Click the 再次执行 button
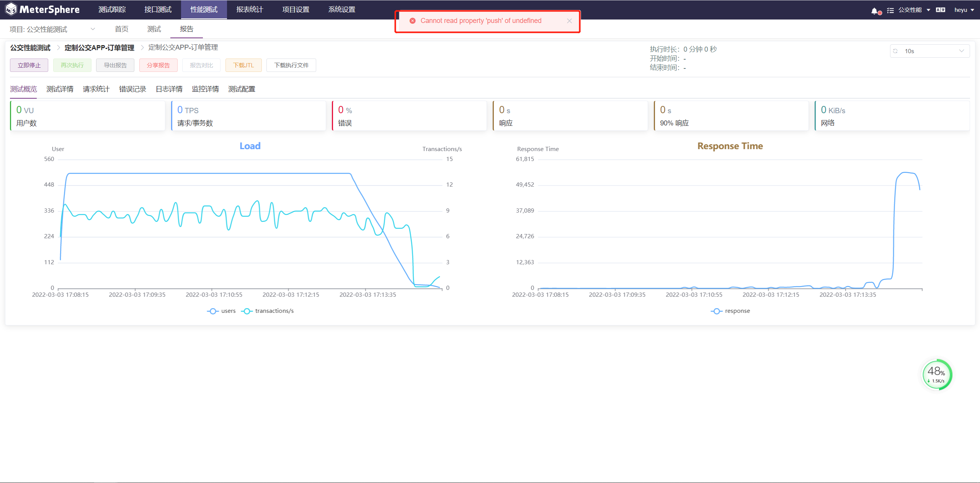 72,65
